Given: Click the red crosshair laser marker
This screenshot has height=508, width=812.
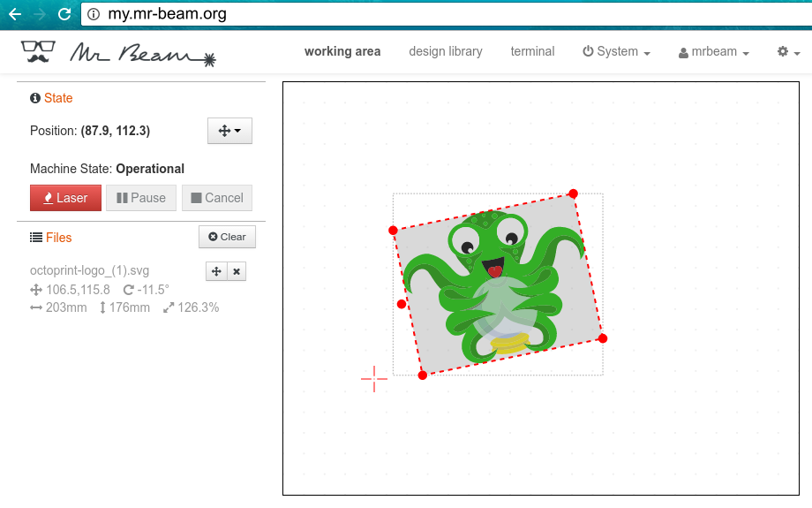Looking at the screenshot, I should pyautogui.click(x=374, y=378).
